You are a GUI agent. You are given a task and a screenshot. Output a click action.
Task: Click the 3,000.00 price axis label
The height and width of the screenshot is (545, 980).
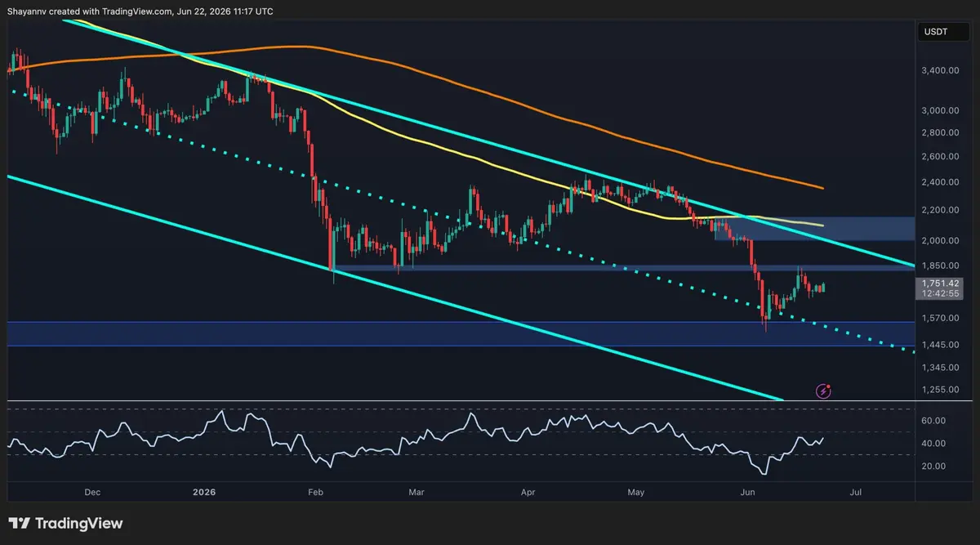(941, 110)
